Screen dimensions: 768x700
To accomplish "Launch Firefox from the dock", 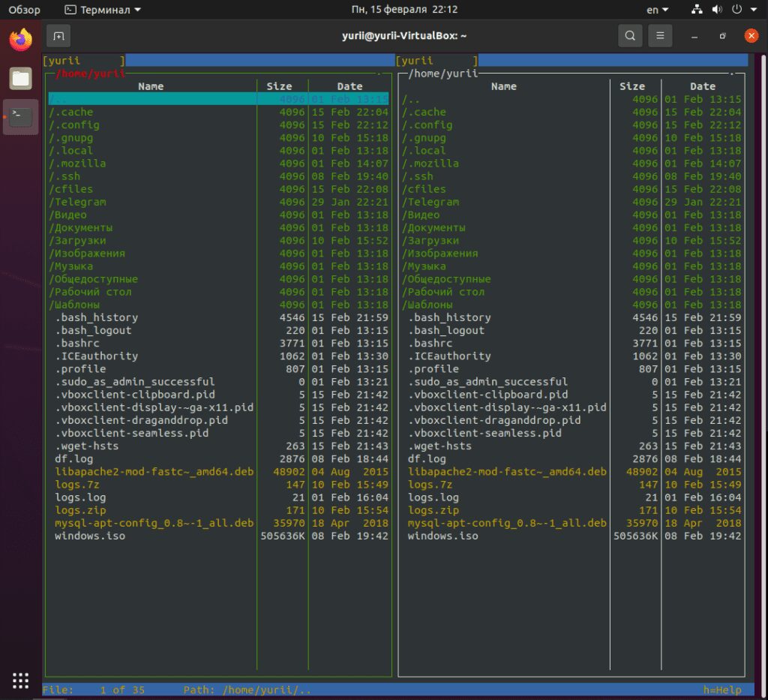I will (x=21, y=40).
